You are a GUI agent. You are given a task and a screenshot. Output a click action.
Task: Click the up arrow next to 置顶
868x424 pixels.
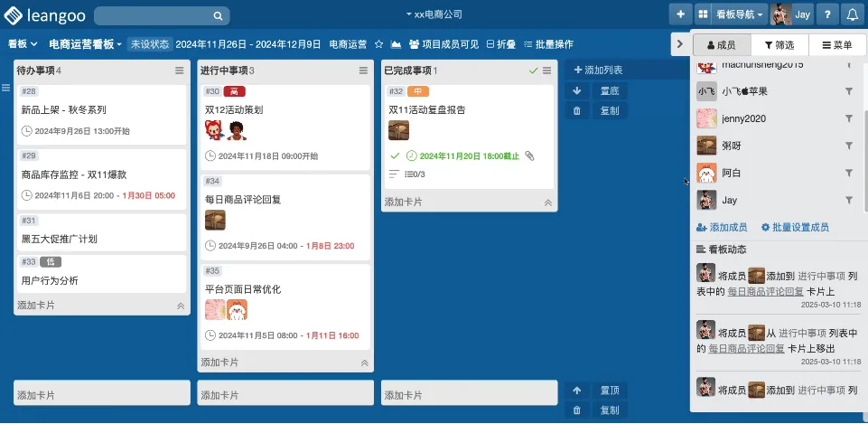pos(577,391)
